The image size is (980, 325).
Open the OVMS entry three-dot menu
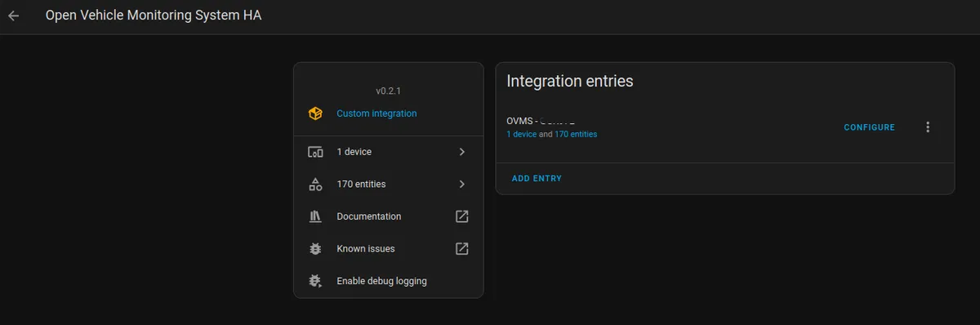coord(927,127)
